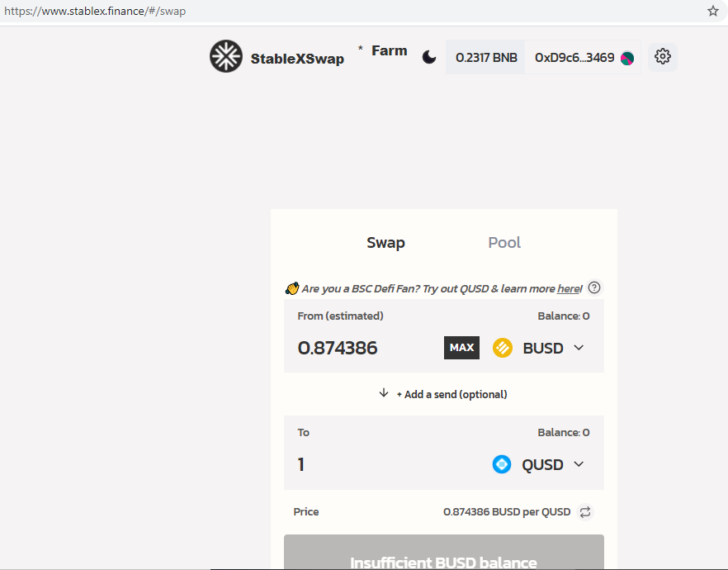Click the 'Price' label
The height and width of the screenshot is (570, 728).
306,512
